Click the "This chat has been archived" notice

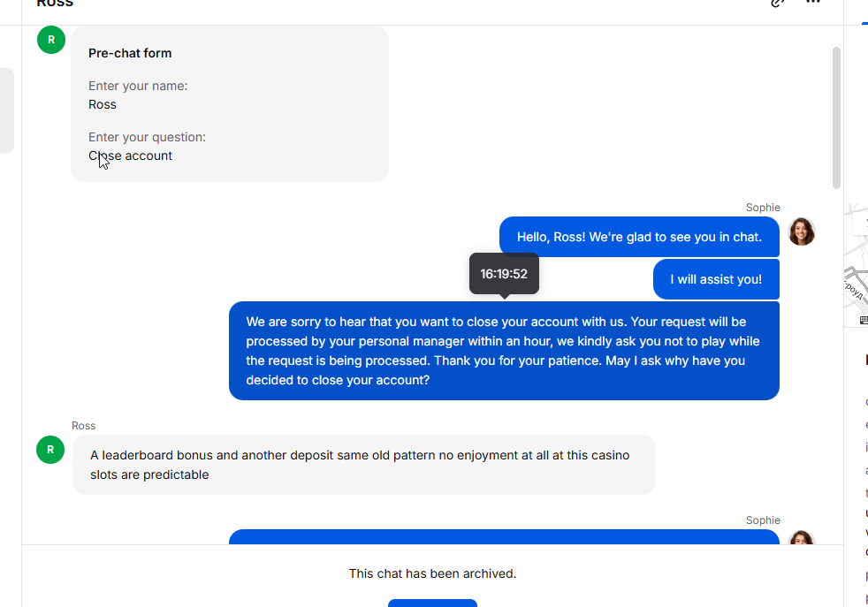(x=432, y=573)
